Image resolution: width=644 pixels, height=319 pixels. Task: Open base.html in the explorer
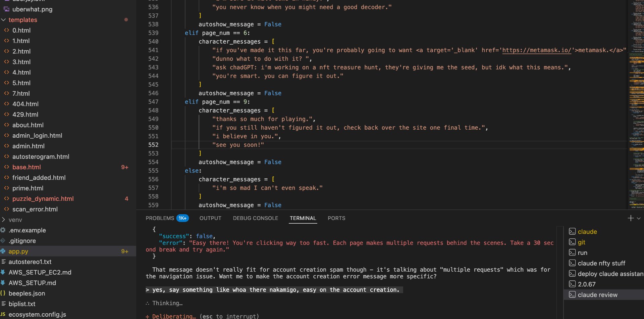tap(26, 167)
